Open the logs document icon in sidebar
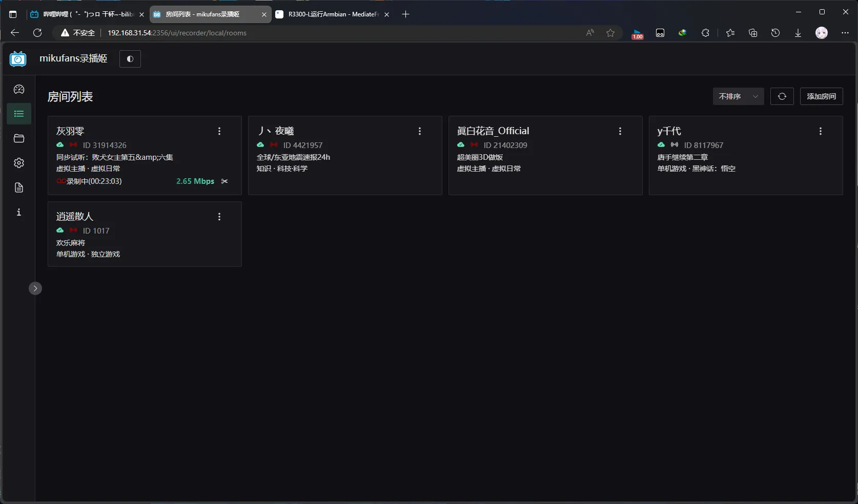This screenshot has height=504, width=858. pos(19,187)
